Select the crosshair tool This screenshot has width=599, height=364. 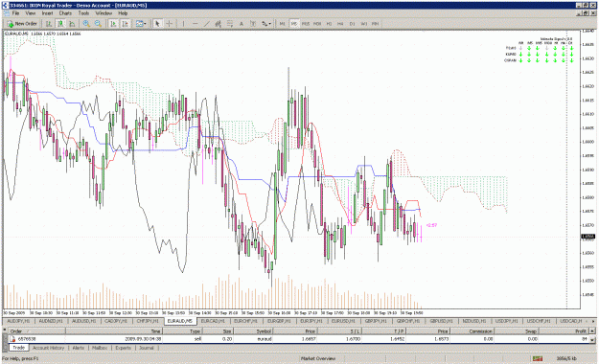point(170,24)
